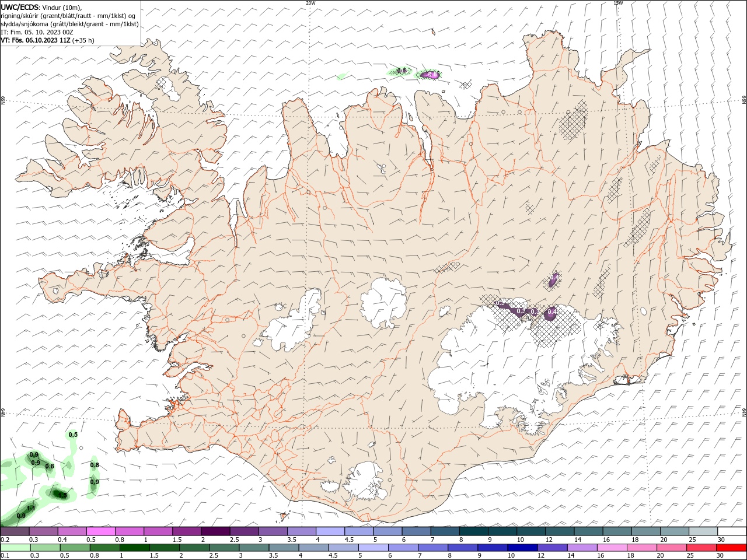Screen dimensions: 747x560
Task: Select the valid time 'VT: Fös. 06.10.2023 11Z'
Action: click(36, 40)
